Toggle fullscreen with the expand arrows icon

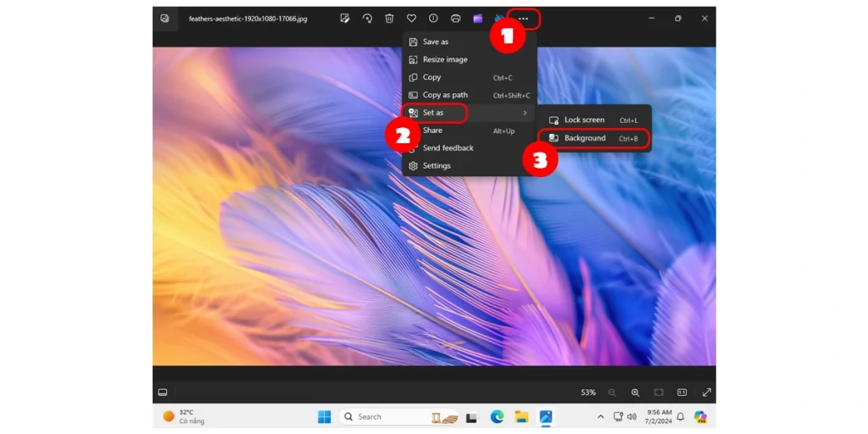pyautogui.click(x=707, y=392)
